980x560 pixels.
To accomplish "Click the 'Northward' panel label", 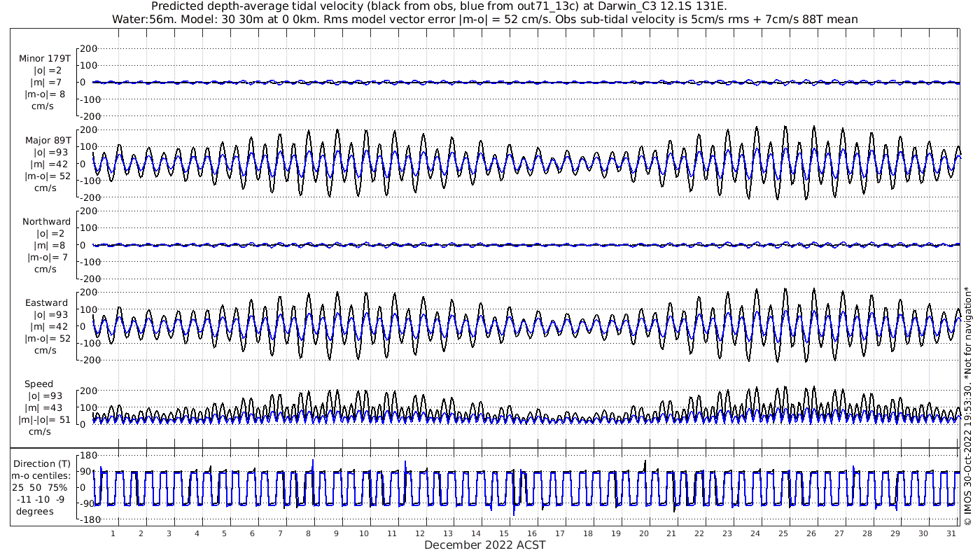I will (46, 222).
